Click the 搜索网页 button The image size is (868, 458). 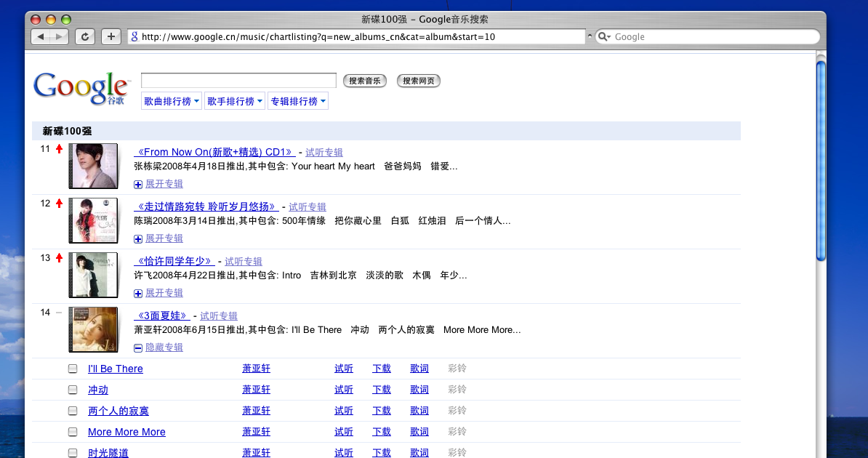[419, 81]
